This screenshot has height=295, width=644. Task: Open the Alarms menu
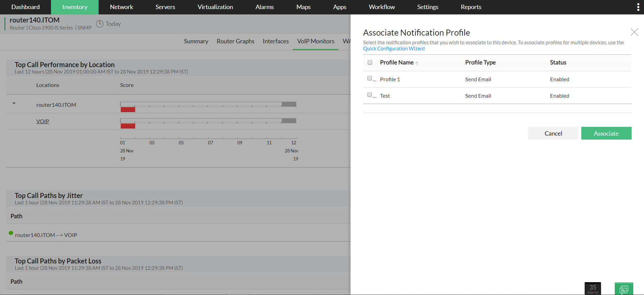coord(264,7)
